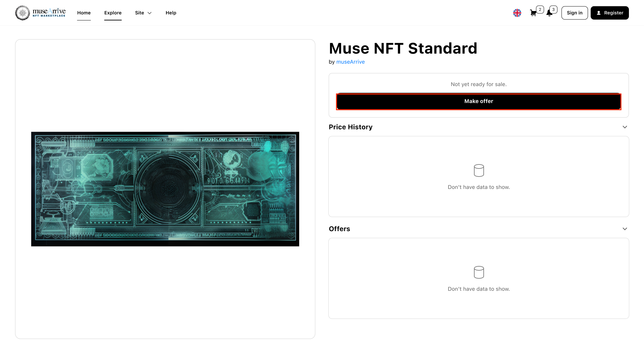Click the cart badge showing 2
The width and height of the screenshot is (644, 343).
click(x=540, y=9)
